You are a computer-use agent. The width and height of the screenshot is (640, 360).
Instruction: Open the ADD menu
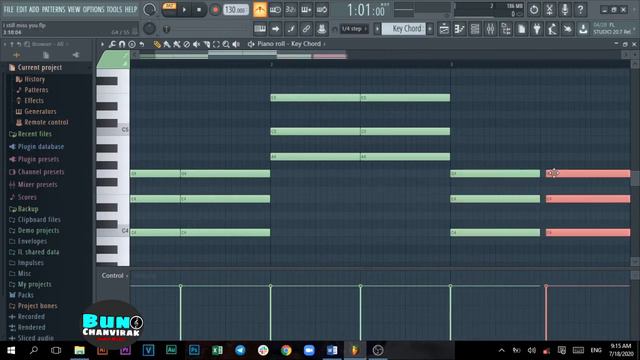pos(34,9)
